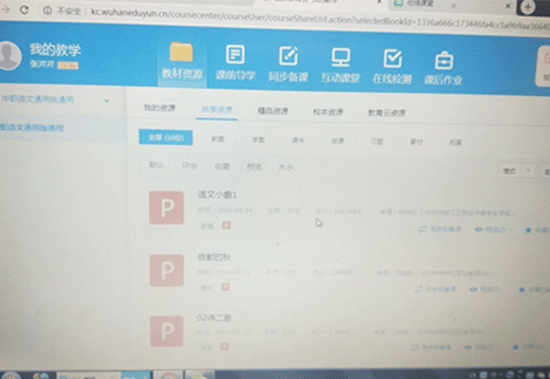Sort resources by 预览
Screen dimensions: 550x379
click(x=254, y=167)
